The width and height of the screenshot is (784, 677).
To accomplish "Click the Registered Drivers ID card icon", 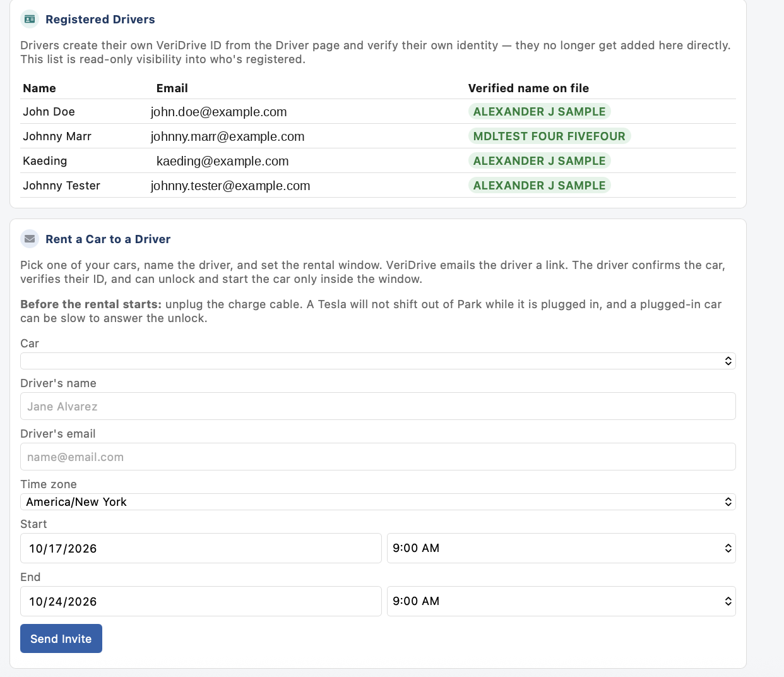I will click(x=30, y=20).
